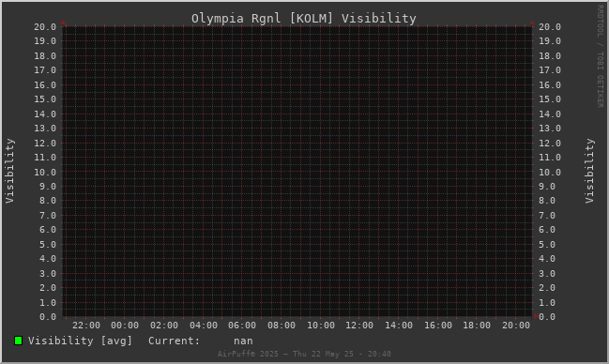This screenshot has width=609, height=364.
Task: Click the 20:00 time axis label
Action: point(516,326)
